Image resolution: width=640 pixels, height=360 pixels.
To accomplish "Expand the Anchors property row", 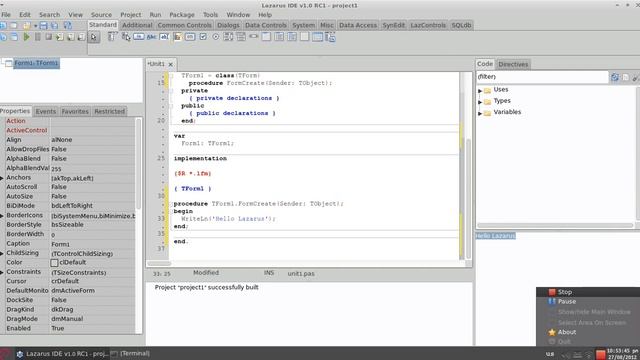I will click(x=2, y=178).
